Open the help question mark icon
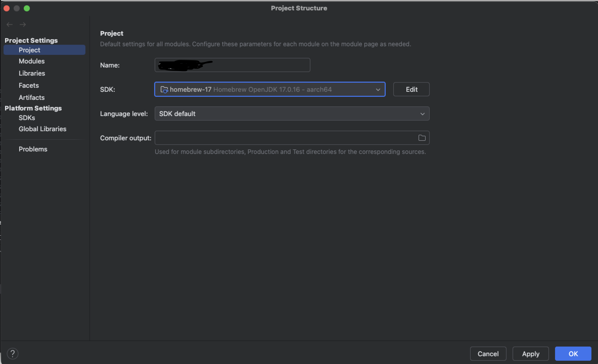The image size is (598, 364). pyautogui.click(x=12, y=353)
